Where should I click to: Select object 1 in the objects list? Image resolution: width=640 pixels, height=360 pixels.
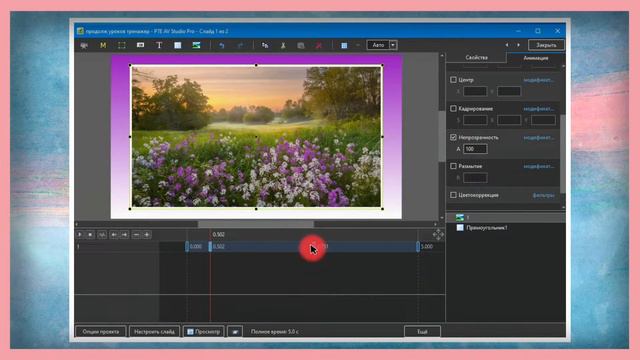[506, 217]
